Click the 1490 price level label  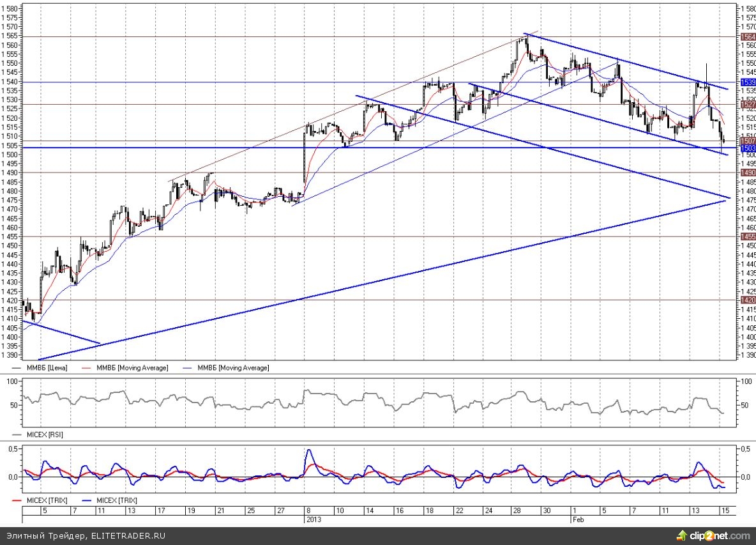[747, 173]
